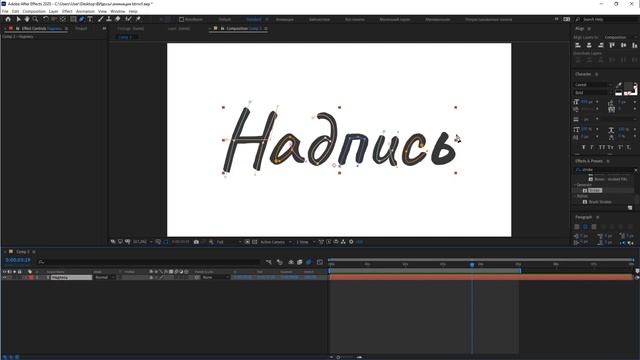Open the Effect menu
This screenshot has height=360, width=640.
[x=67, y=11]
